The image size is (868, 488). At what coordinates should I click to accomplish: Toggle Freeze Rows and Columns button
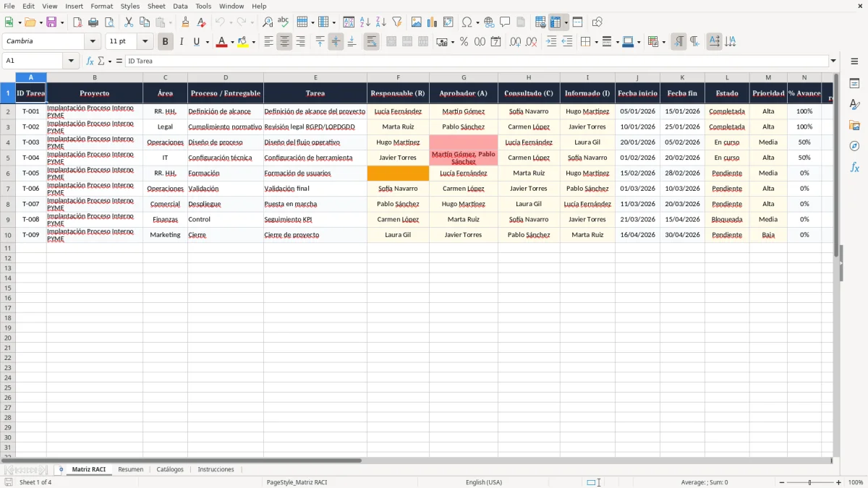(556, 22)
